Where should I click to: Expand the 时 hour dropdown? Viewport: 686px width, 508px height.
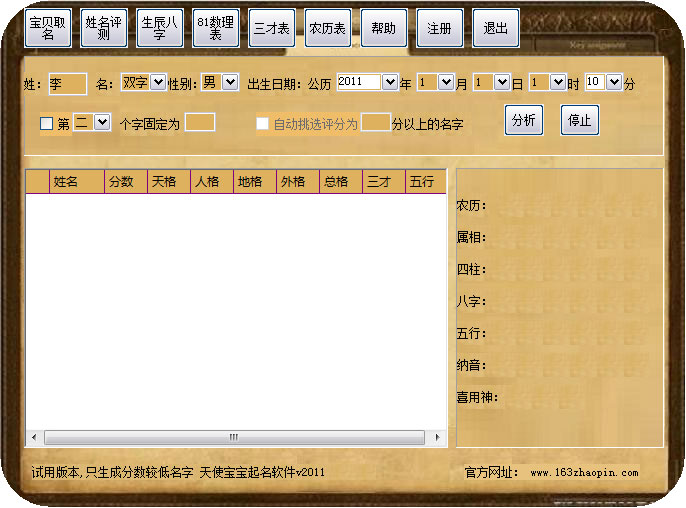point(558,82)
